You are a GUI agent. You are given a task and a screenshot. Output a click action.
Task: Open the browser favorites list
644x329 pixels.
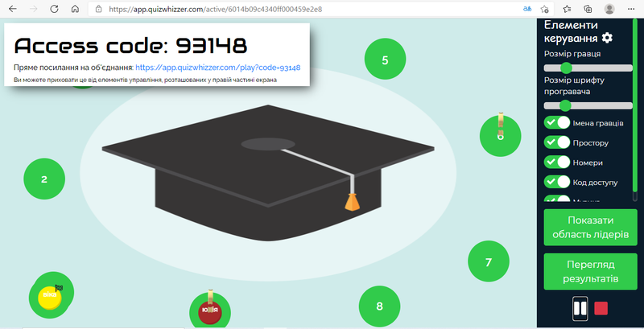pyautogui.click(x=567, y=9)
